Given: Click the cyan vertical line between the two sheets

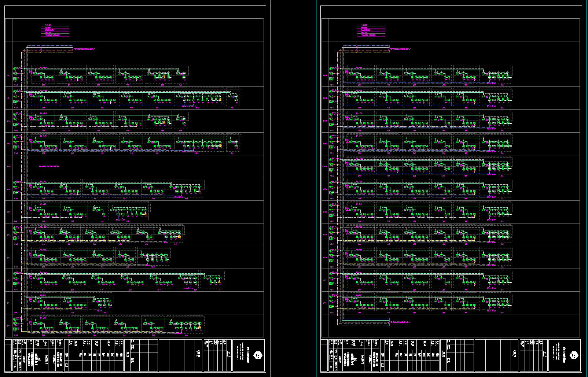Looking at the screenshot, I should (316, 183).
